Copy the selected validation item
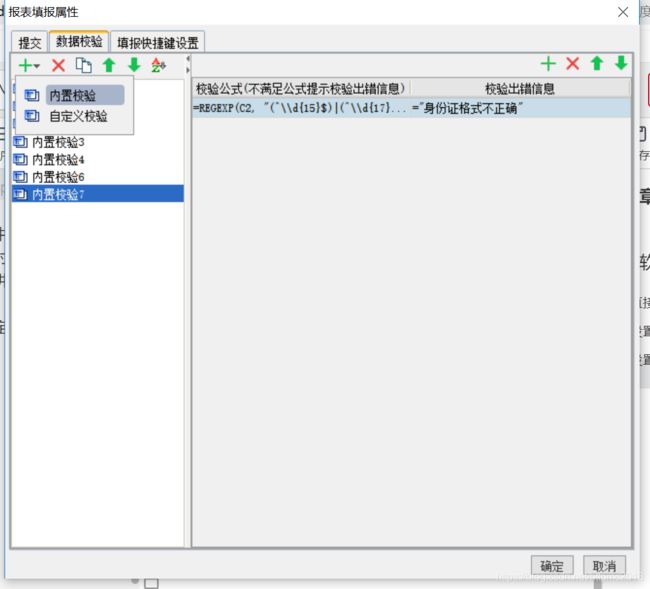The image size is (650, 589). tap(83, 65)
